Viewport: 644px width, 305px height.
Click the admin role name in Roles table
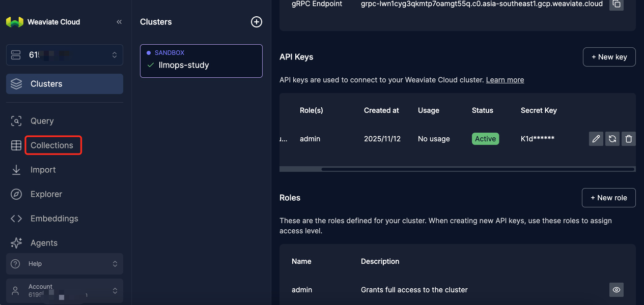point(302,290)
